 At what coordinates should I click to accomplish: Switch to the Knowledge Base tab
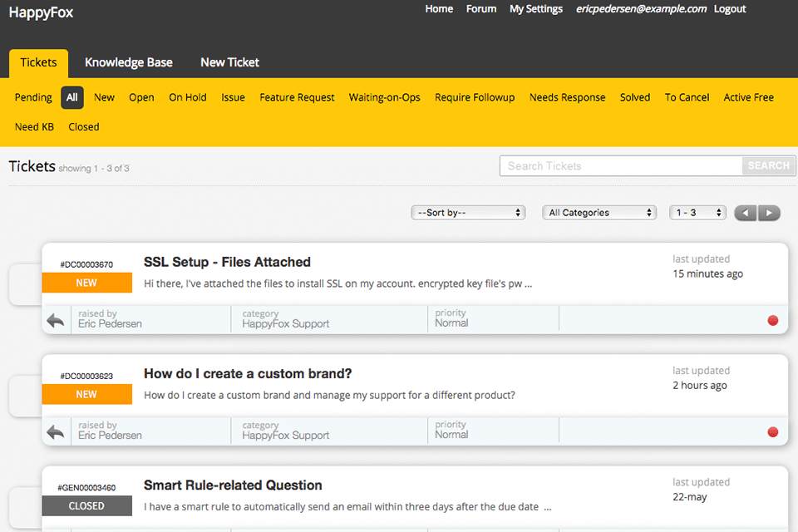point(129,62)
